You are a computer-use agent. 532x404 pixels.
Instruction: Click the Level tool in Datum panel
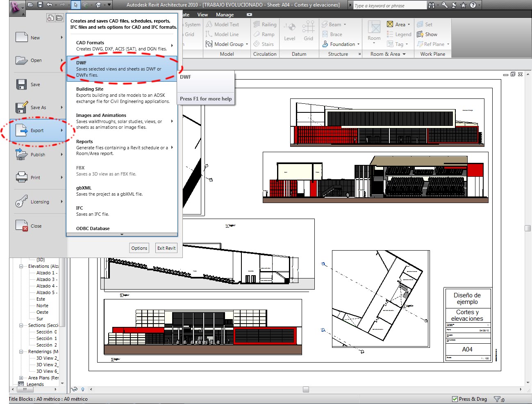tap(290, 32)
